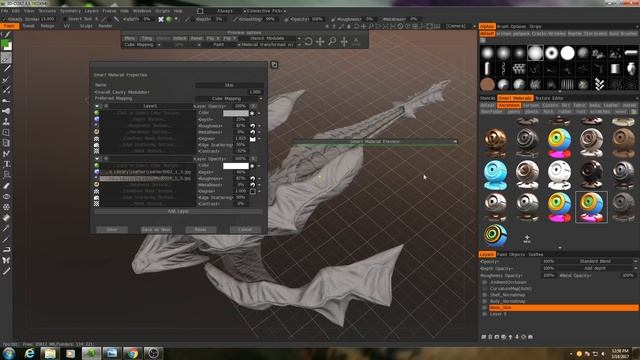640x360 pixels.
Task: Toggle the Invert Tool checkbox
Action: [x=65, y=19]
